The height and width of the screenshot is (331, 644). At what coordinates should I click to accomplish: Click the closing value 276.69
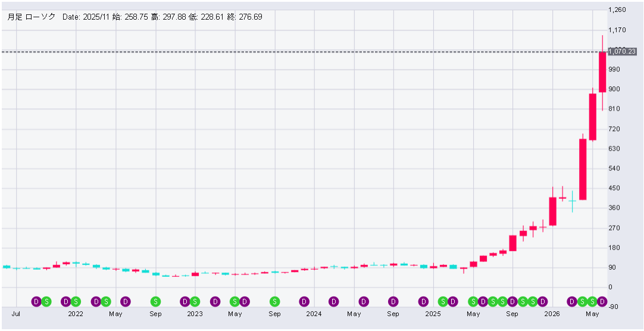coord(251,17)
